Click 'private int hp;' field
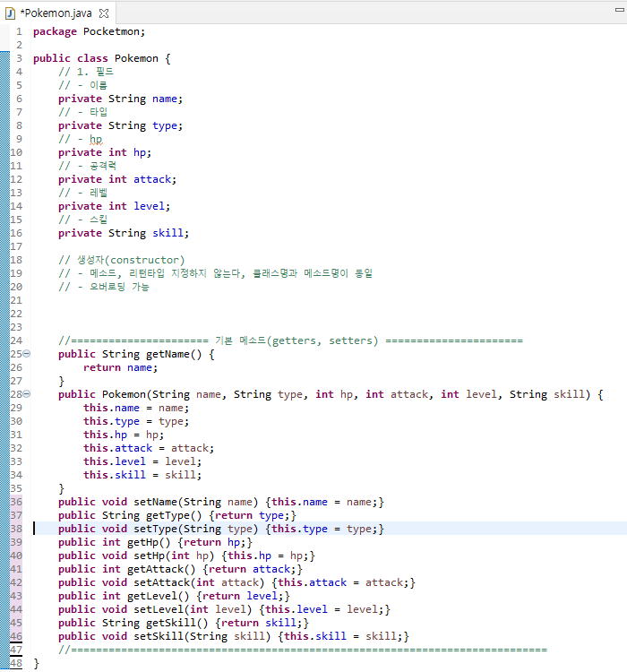This screenshot has width=627, height=672. (x=105, y=152)
